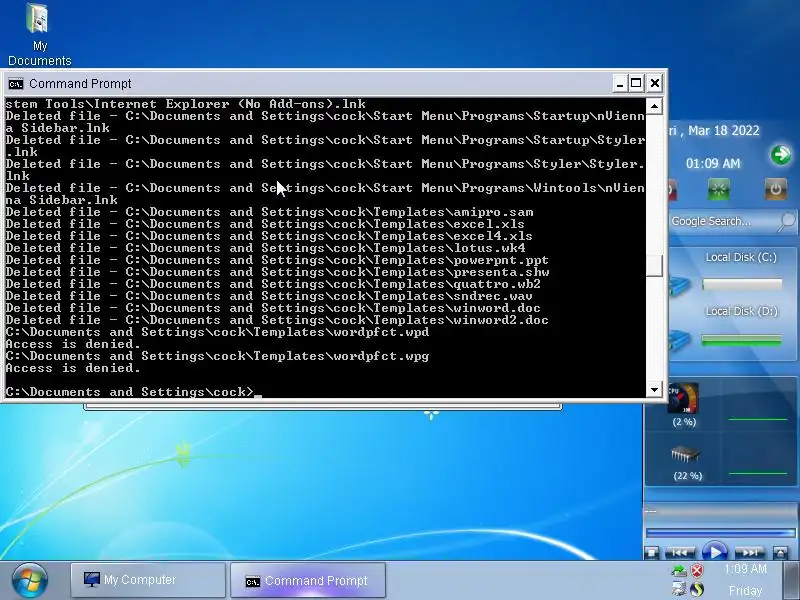Click the Command Prompt scrollbar thumb
The image size is (800, 600).
click(x=654, y=266)
